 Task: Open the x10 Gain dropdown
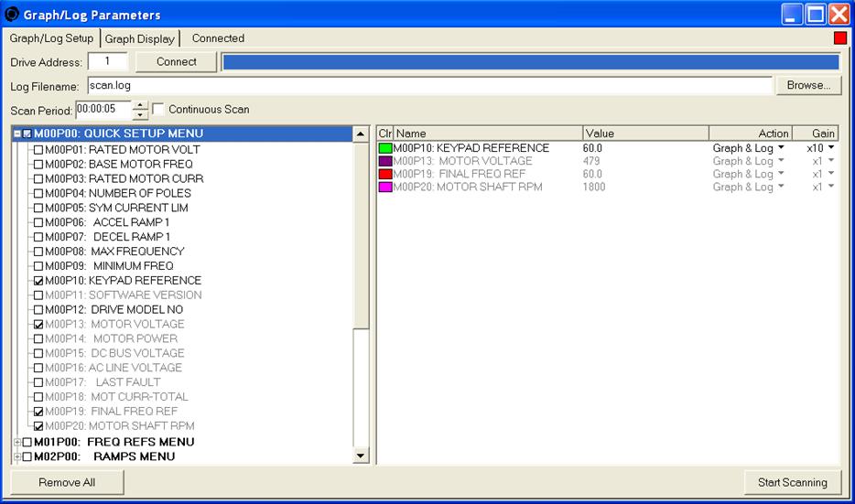(x=830, y=148)
